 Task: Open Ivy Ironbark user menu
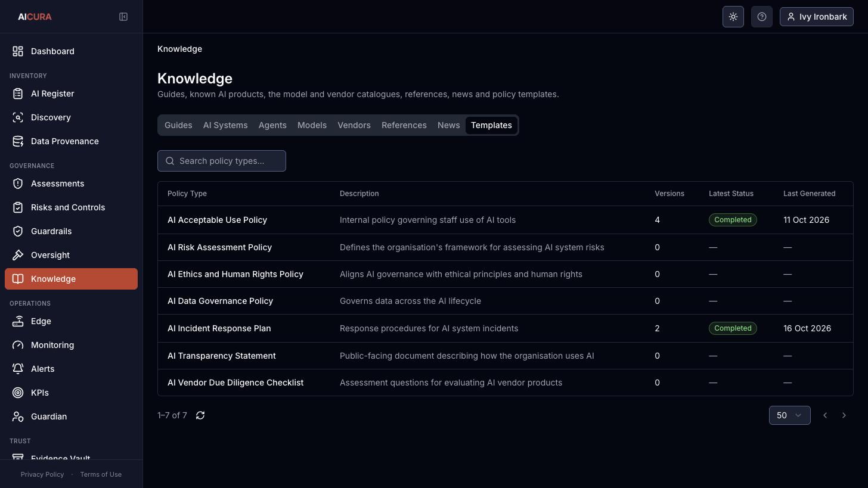point(817,17)
